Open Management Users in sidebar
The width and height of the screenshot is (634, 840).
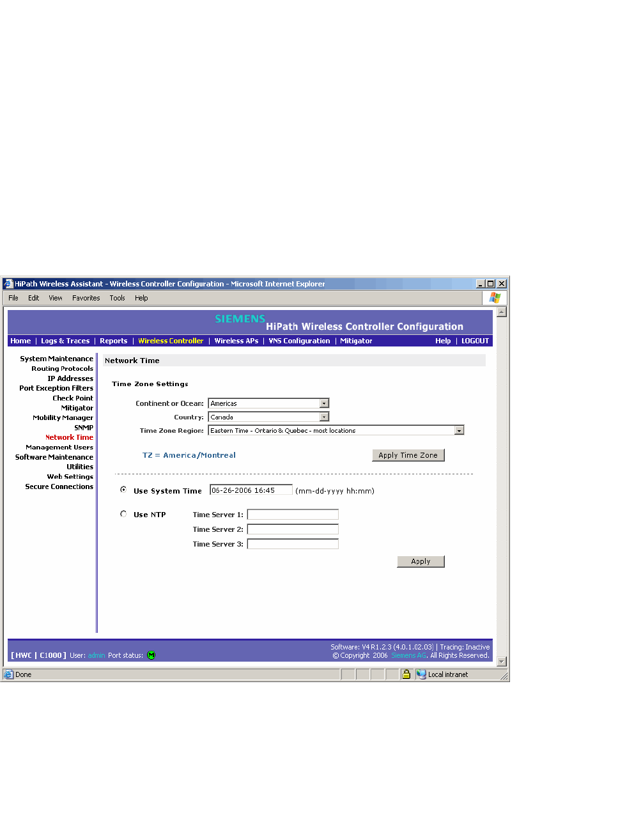(59, 447)
